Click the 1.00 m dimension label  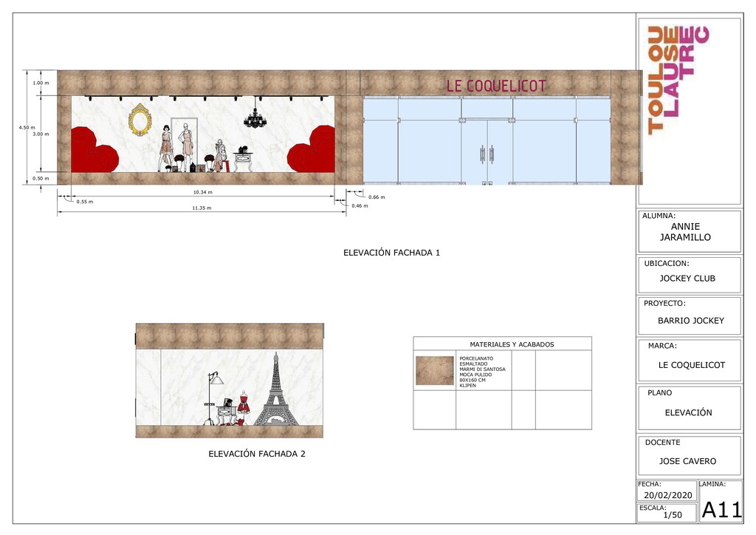[41, 83]
